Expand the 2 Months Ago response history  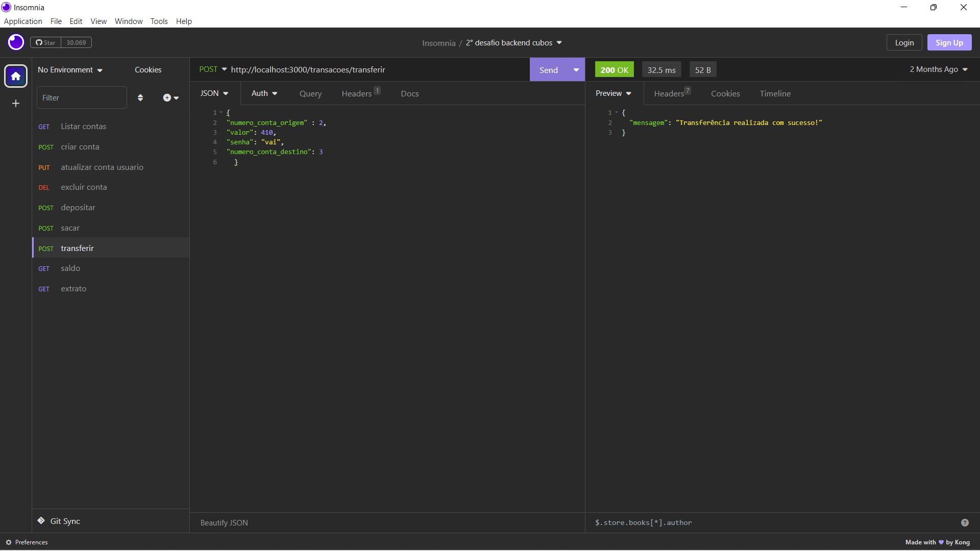click(938, 69)
